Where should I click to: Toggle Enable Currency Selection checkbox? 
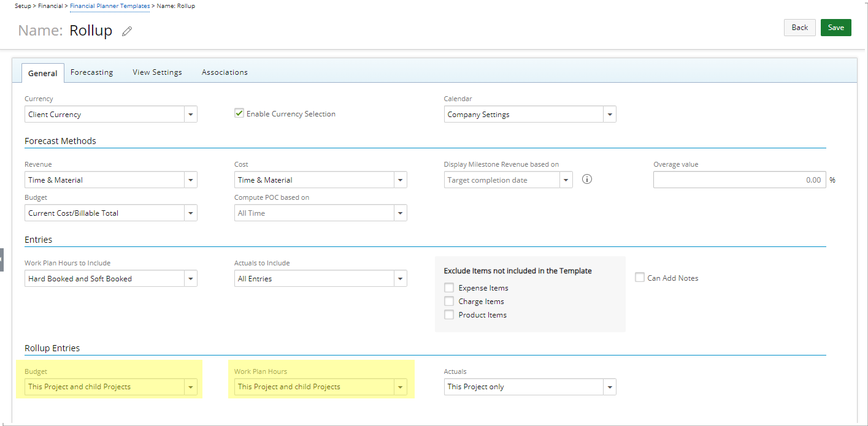coord(239,113)
